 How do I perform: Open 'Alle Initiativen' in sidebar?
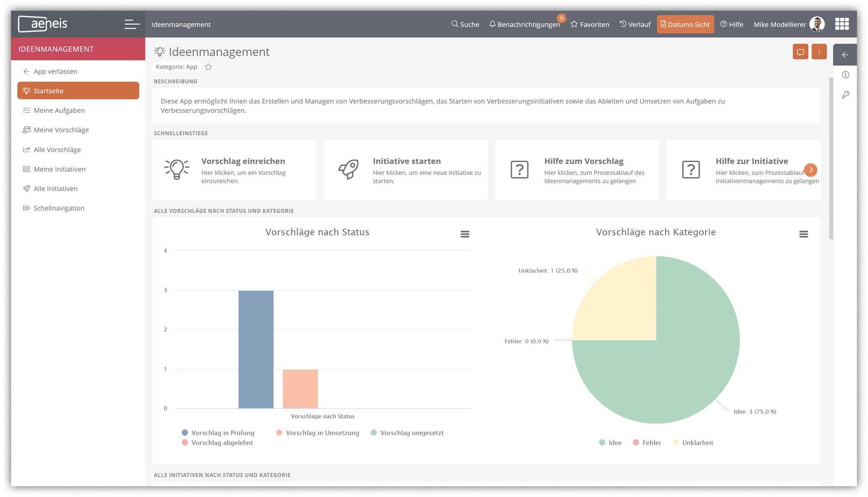56,188
